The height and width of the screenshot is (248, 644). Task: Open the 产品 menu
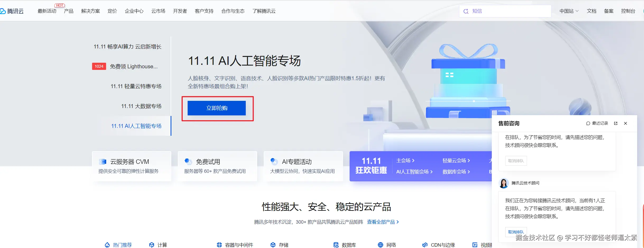pyautogui.click(x=68, y=11)
